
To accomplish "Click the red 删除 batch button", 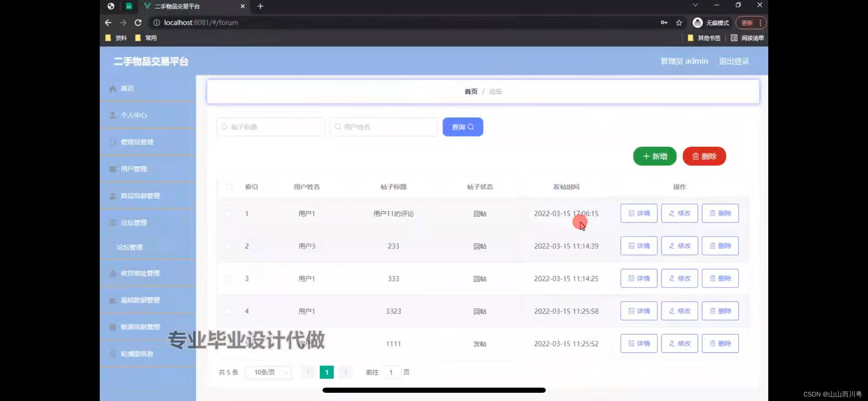I will click(704, 156).
